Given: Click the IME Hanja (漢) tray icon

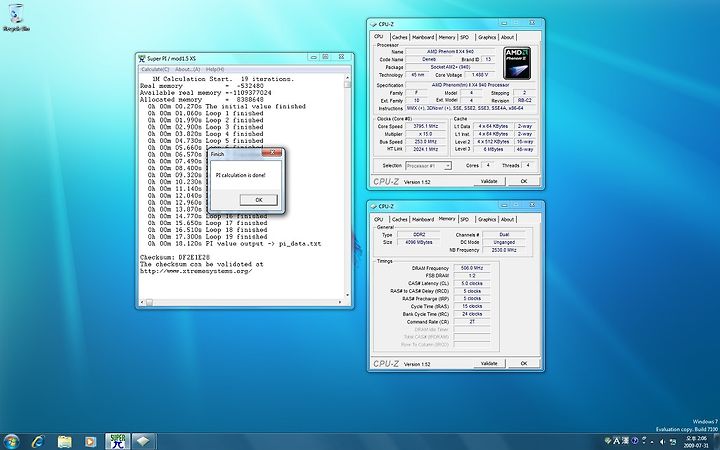Looking at the screenshot, I should click(626, 441).
